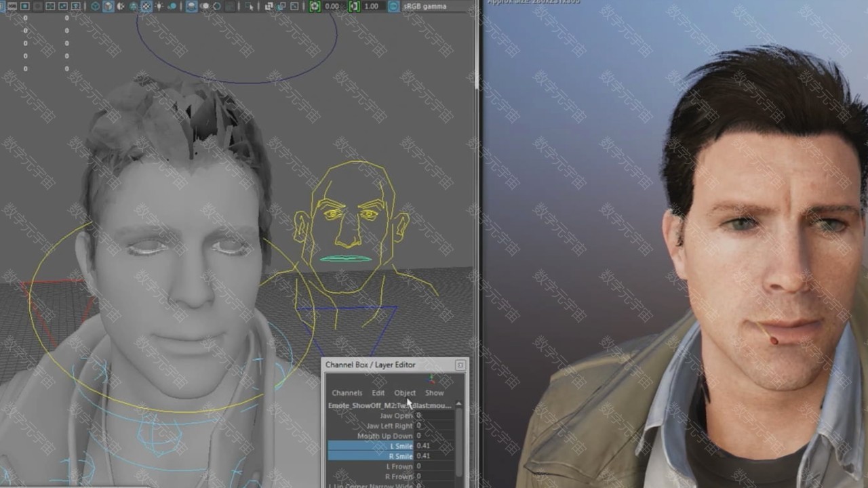Enable the Textured checker icon
This screenshot has width=868, height=488.
146,6
